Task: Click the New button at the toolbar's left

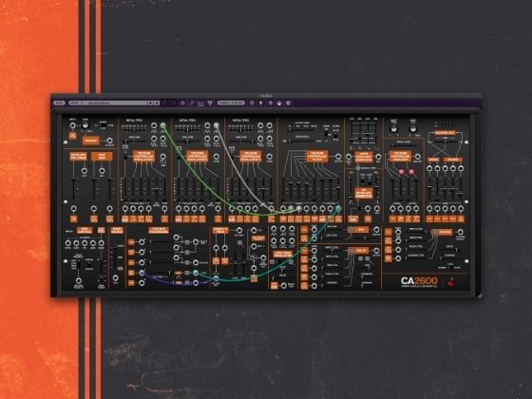Action: tap(59, 103)
